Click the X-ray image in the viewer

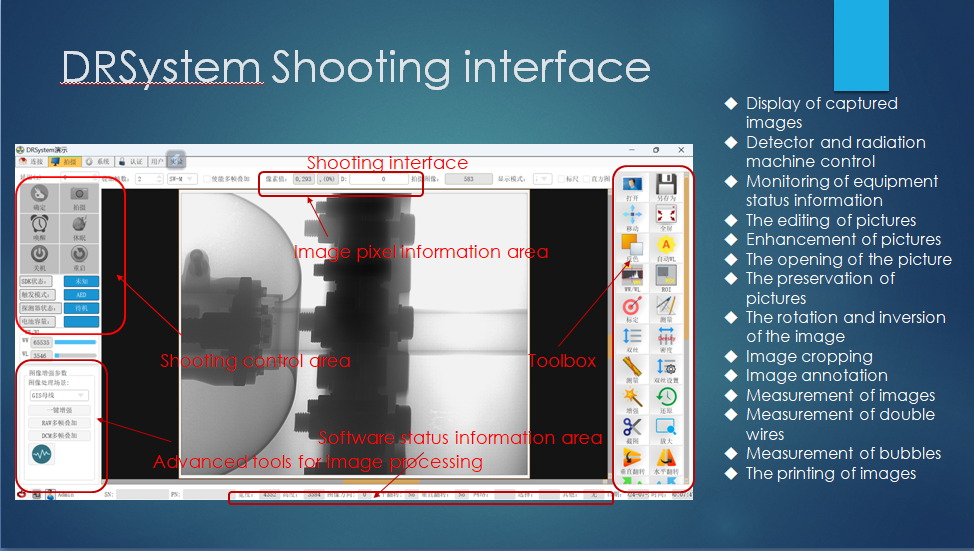[354, 334]
